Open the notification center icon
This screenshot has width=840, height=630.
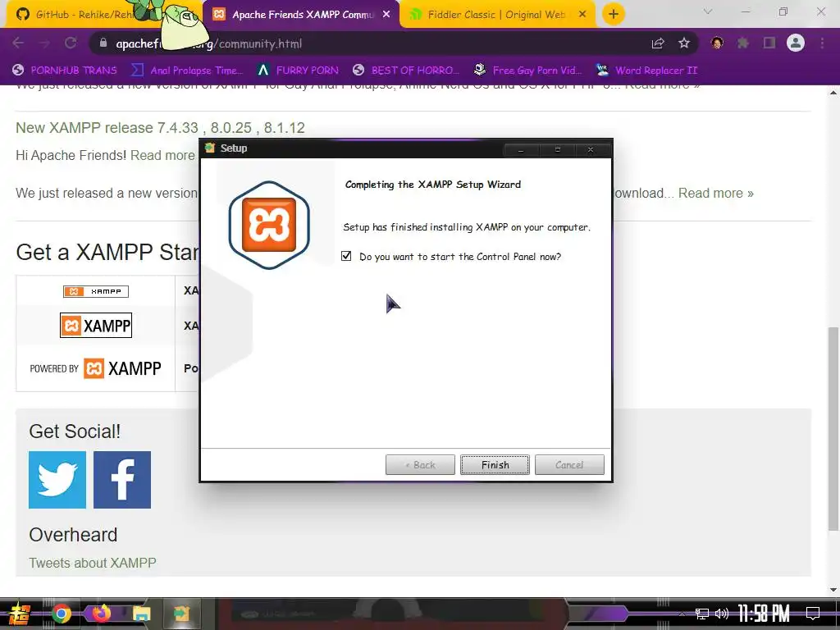[x=813, y=614]
